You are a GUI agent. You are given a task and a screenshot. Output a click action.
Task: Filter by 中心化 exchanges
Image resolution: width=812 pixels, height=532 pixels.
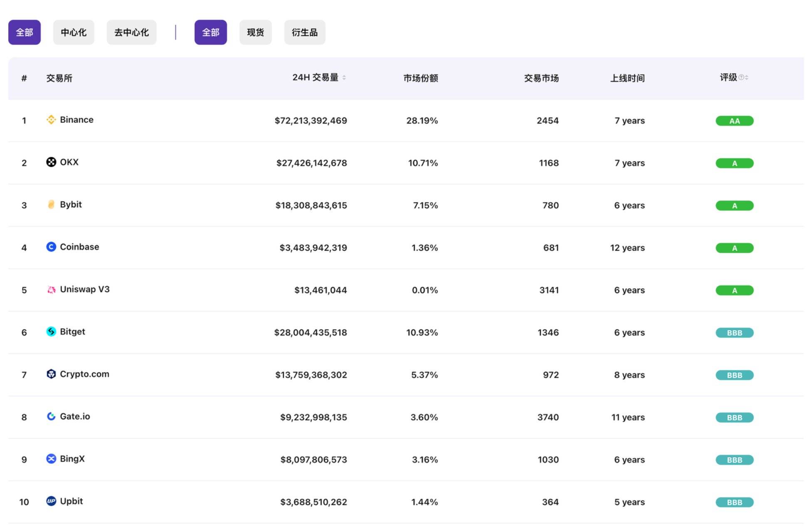[74, 32]
